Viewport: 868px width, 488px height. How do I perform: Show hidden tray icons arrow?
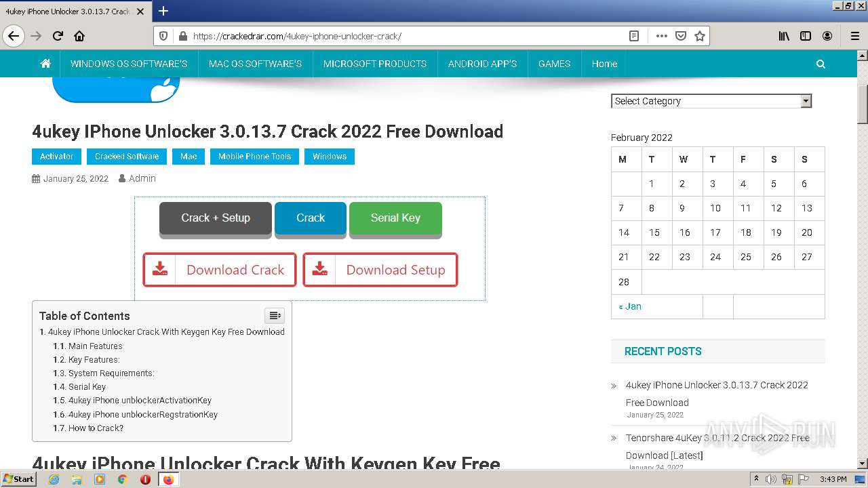(x=757, y=479)
